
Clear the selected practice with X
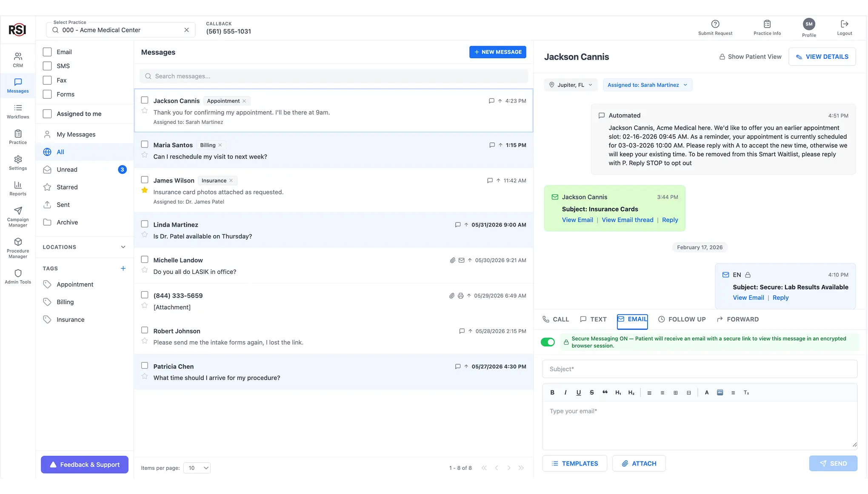(186, 30)
